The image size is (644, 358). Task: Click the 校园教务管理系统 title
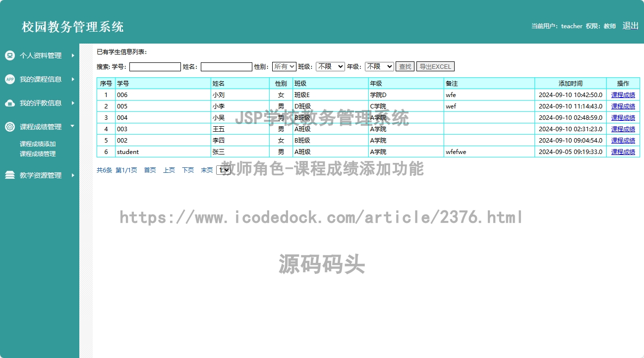73,27
